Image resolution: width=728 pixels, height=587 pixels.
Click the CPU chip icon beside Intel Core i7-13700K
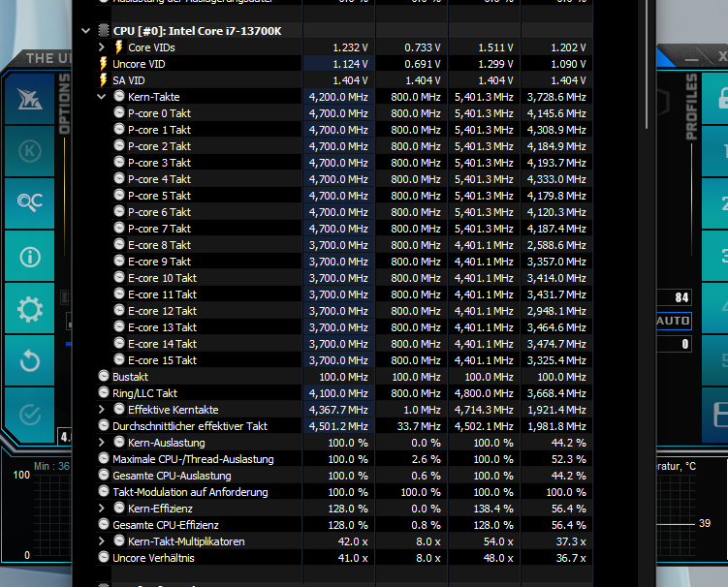[x=104, y=31]
